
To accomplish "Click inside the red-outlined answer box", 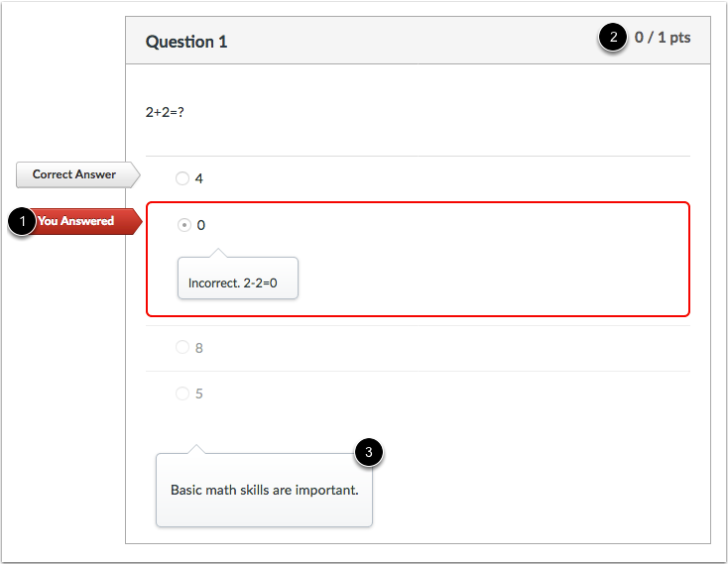I will tap(418, 260).
